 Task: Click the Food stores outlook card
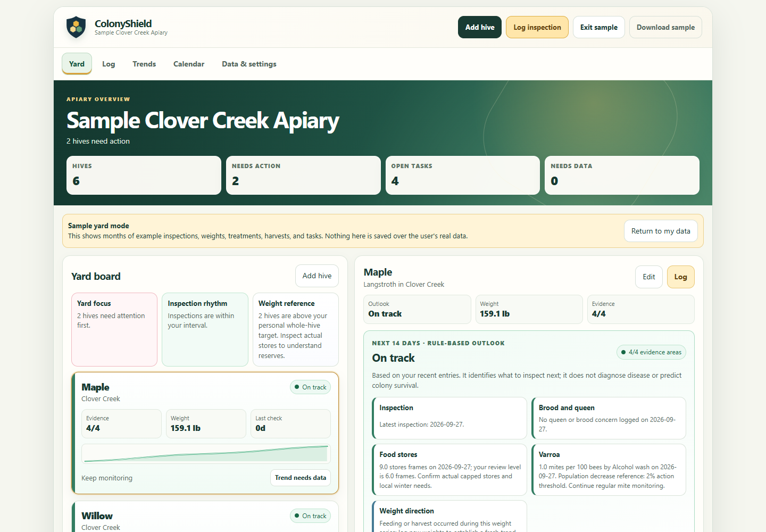(449, 470)
